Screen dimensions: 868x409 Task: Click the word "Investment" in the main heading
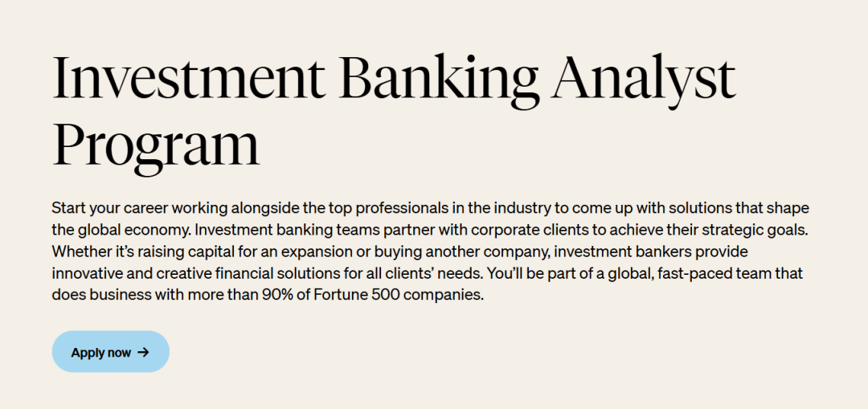pos(187,77)
